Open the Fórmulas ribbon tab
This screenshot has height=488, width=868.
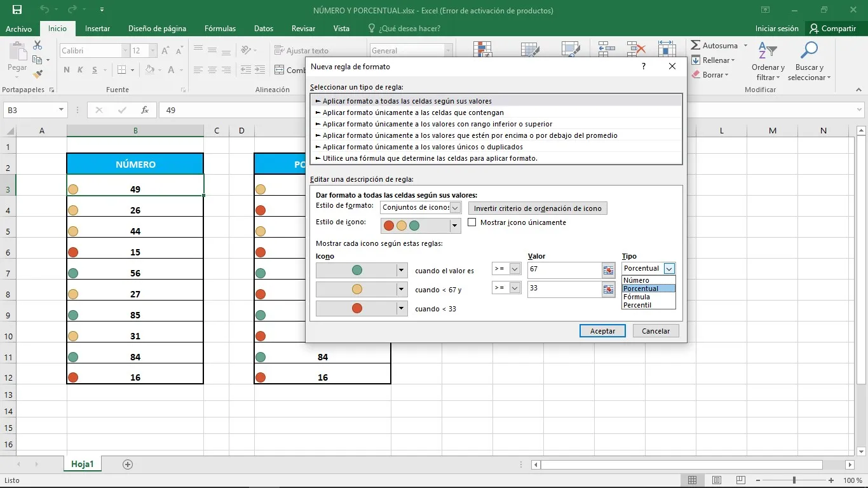[x=220, y=29]
